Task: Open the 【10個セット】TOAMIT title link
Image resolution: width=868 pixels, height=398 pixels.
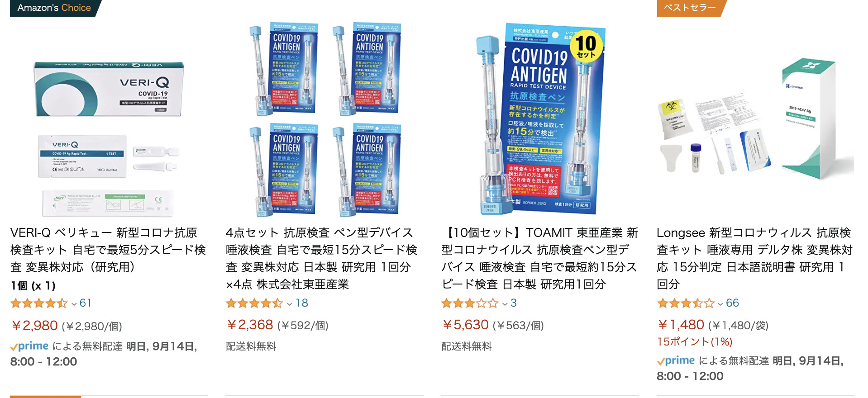Action: tap(540, 258)
